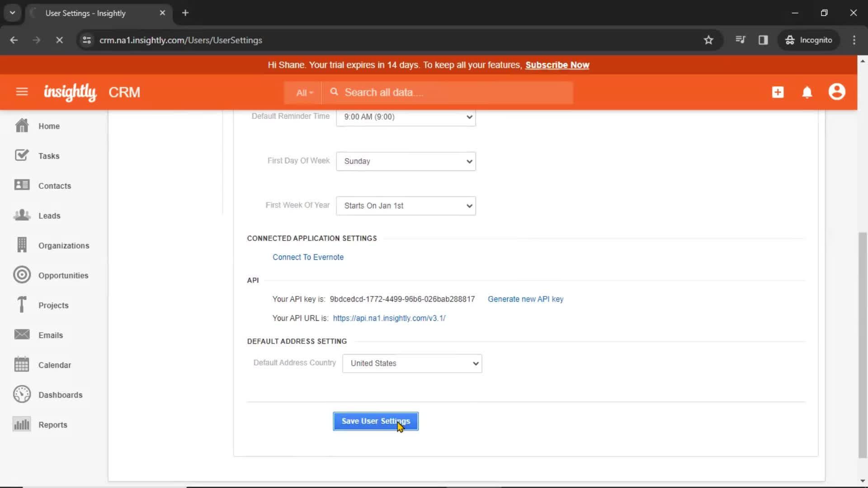Viewport: 868px width, 488px height.
Task: Click the Tasks checkmark icon
Action: click(x=22, y=155)
